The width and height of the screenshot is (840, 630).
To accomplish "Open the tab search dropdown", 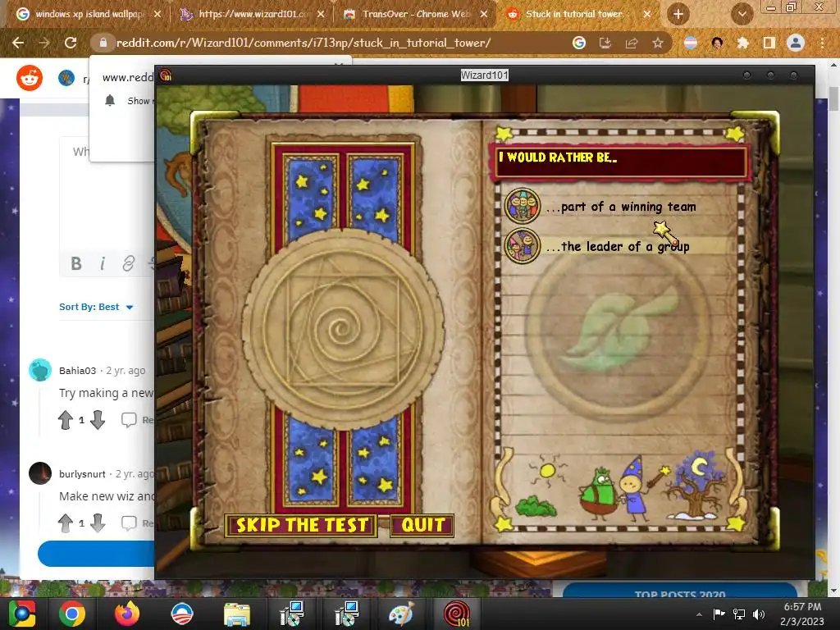I will (x=742, y=15).
